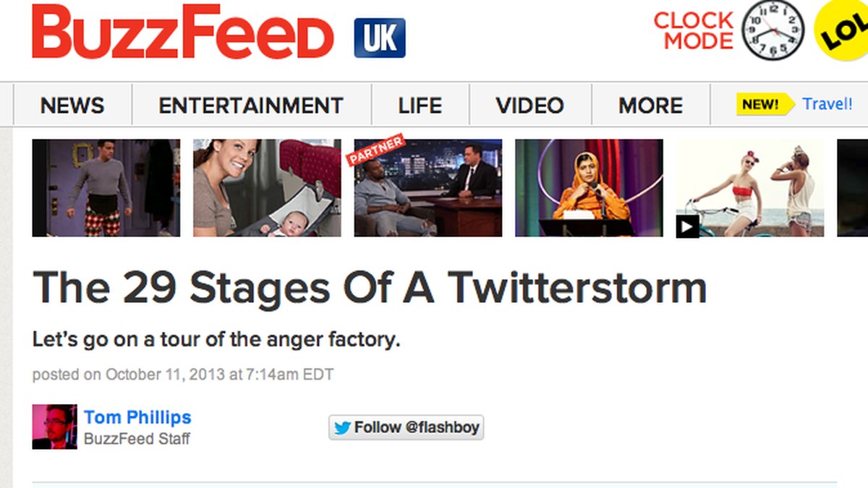Open Tom Phillips author profile link

coord(137,417)
